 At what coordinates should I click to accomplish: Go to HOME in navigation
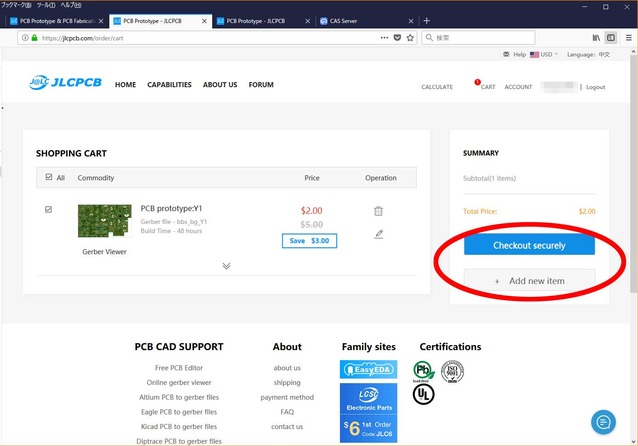pos(125,85)
